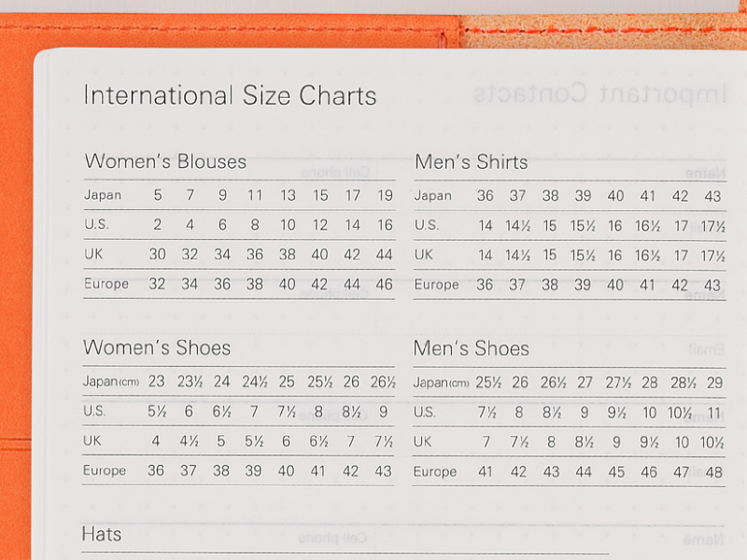Select the Women's Blouses heading
The height and width of the screenshot is (560, 747).
(165, 161)
